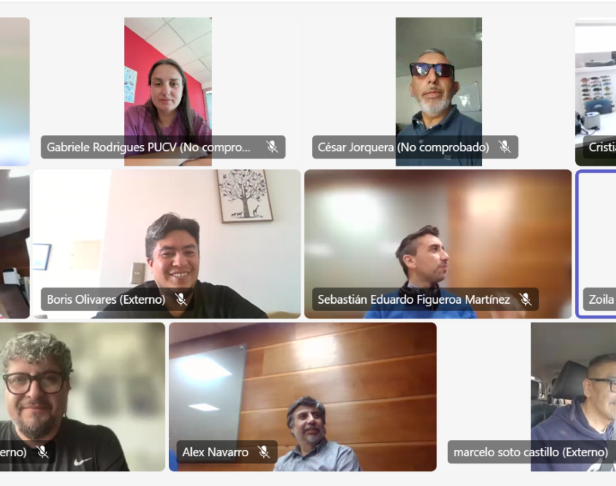
Task: Click César Jorquera's muted microphone icon
Action: (504, 147)
